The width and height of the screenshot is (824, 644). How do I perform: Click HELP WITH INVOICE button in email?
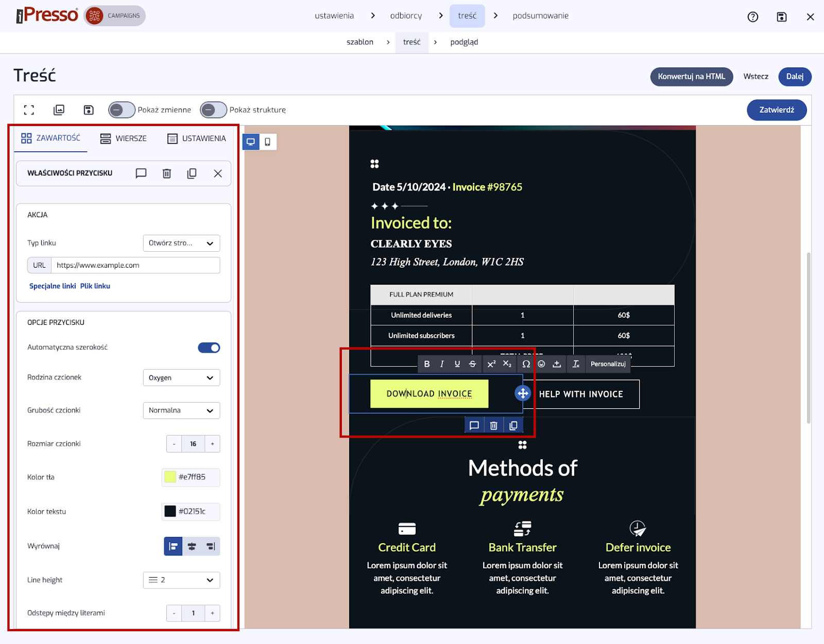coord(581,394)
